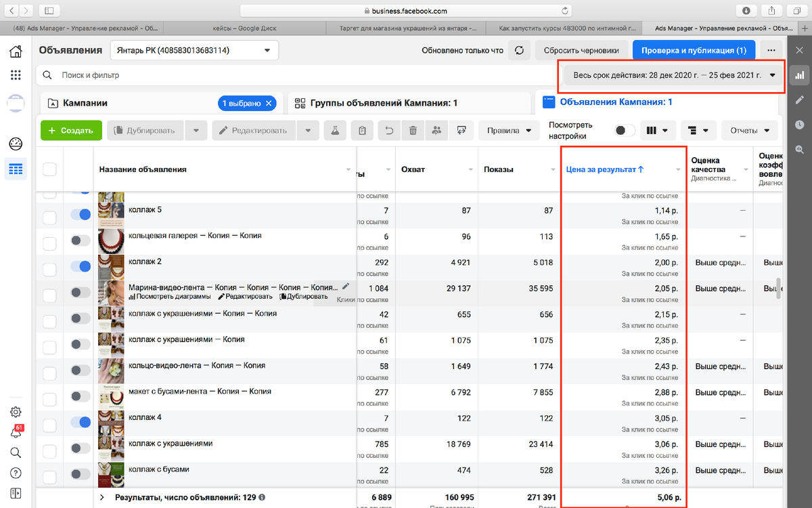The width and height of the screenshot is (812, 508).
Task: Click the preview/share icon in toolbar
Action: tap(462, 131)
